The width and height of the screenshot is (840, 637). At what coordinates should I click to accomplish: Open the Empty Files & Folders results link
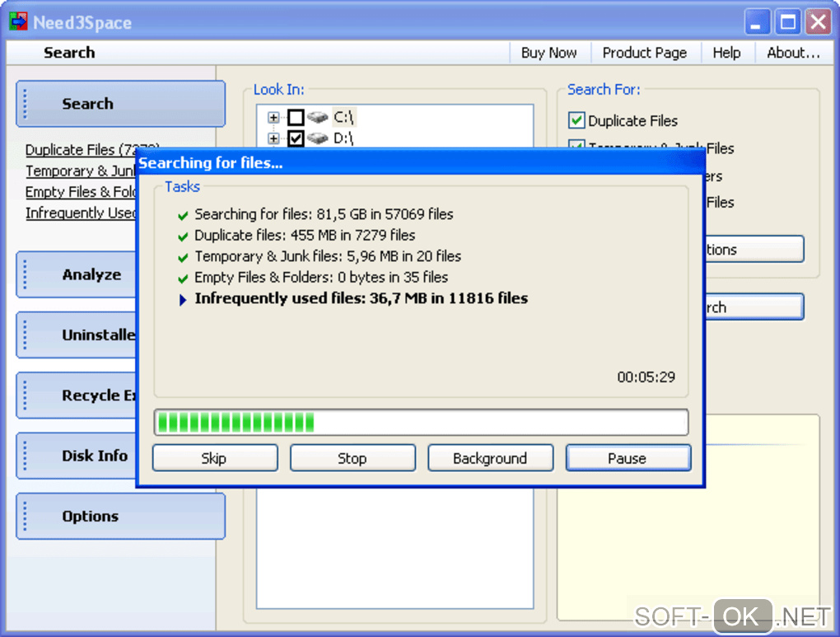(x=81, y=192)
